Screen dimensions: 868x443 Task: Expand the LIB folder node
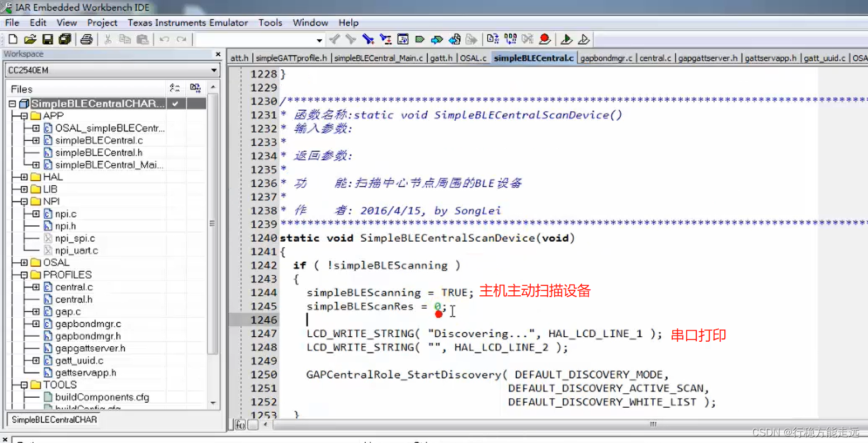pos(24,189)
